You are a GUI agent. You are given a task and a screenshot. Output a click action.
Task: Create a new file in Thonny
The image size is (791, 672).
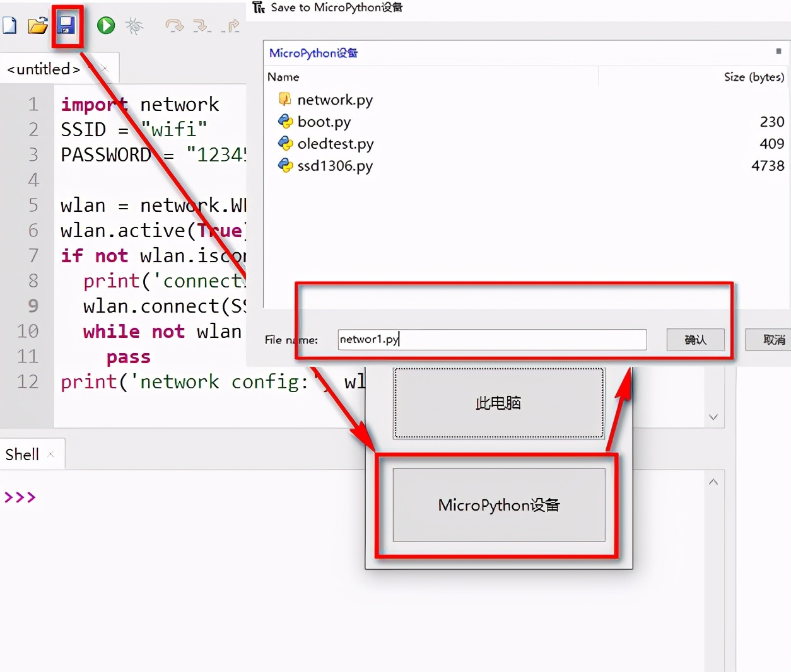(x=9, y=25)
